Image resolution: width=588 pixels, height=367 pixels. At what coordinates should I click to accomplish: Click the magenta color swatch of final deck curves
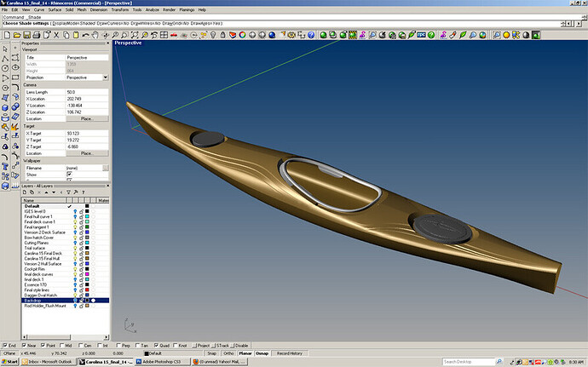tap(87, 274)
